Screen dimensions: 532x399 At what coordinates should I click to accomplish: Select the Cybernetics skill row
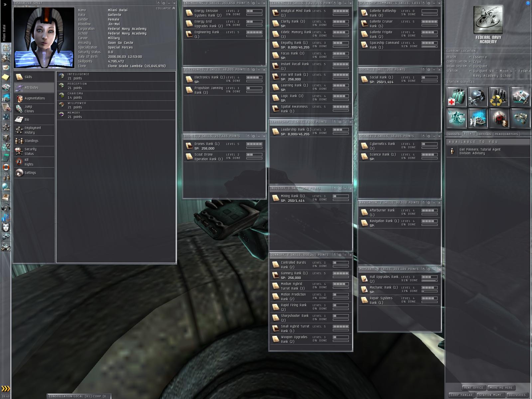click(399, 146)
